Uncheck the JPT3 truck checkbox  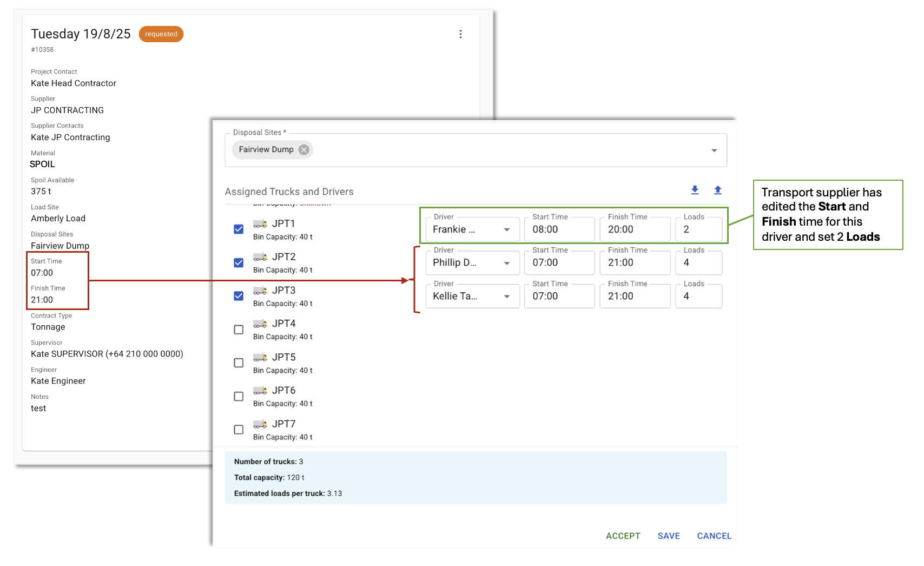(239, 296)
